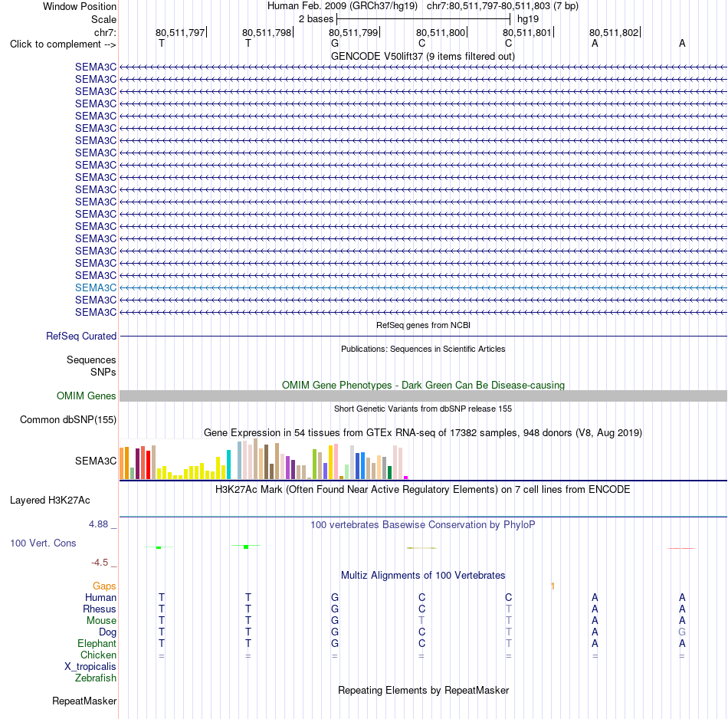Click the 80,511,802 position marker

[615, 32]
